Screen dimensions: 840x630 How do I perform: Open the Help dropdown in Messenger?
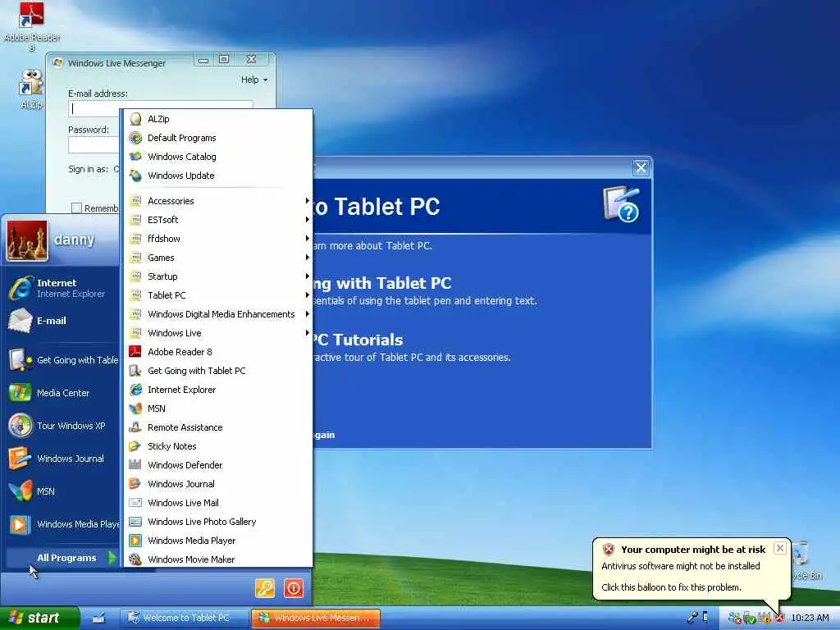tap(254, 80)
